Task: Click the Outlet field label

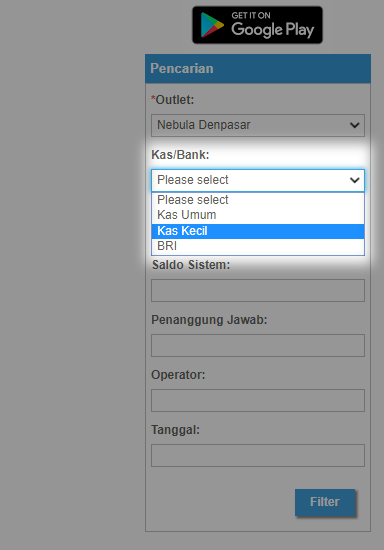Action: (x=172, y=100)
